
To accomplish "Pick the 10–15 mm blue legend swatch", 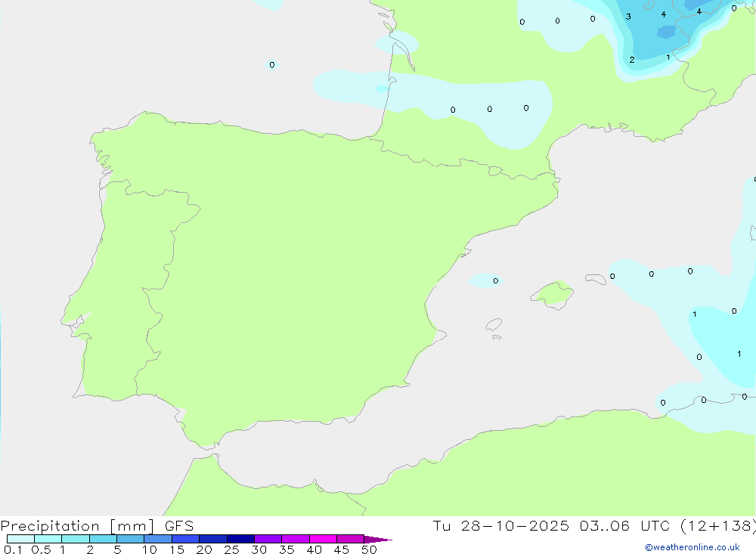I will pos(158,539).
